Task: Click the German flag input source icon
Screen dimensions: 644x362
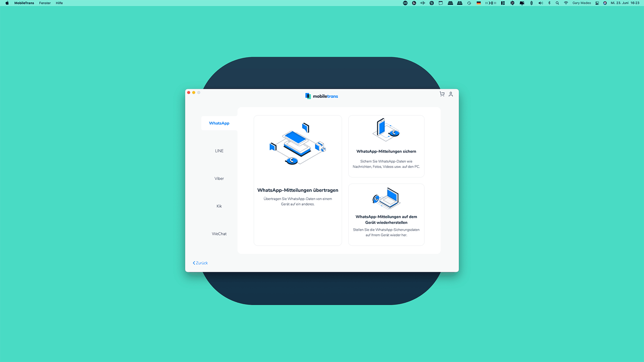Action: 479,3
